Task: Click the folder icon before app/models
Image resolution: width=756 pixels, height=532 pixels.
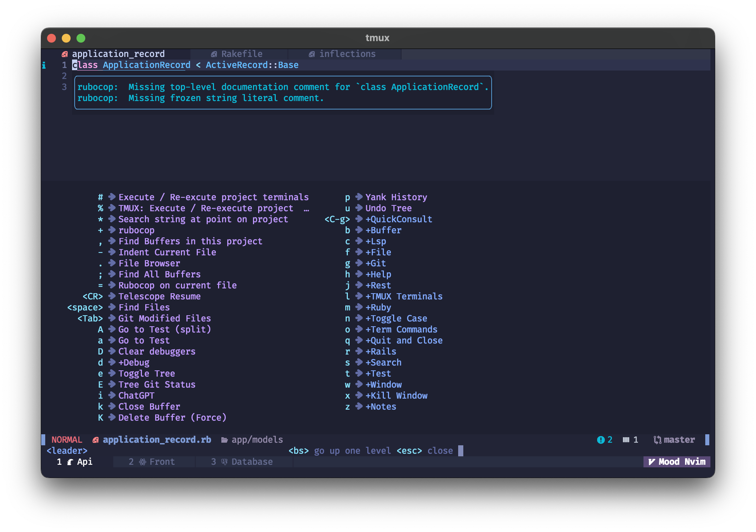Action: [x=224, y=440]
